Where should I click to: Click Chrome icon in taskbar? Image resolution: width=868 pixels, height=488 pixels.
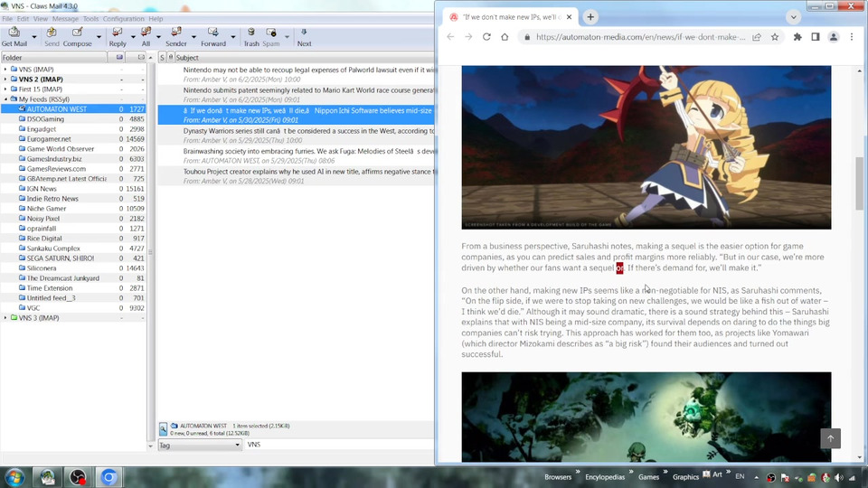pos(108,477)
